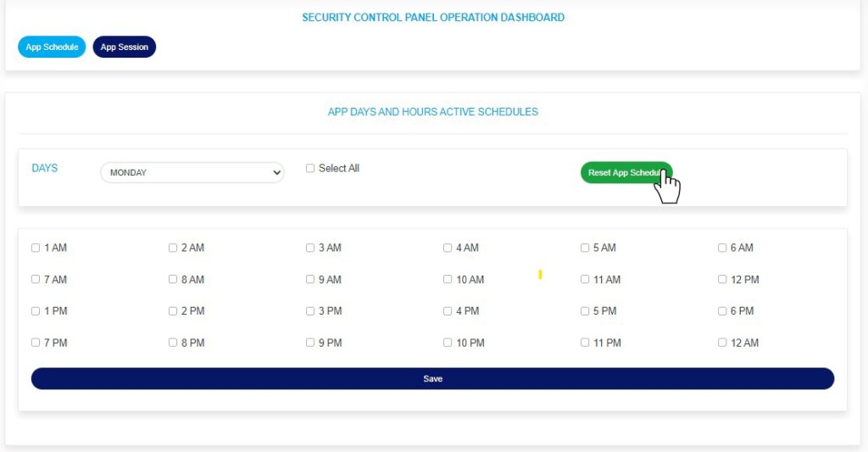Click the Save button
The image size is (868, 452).
tap(432, 379)
